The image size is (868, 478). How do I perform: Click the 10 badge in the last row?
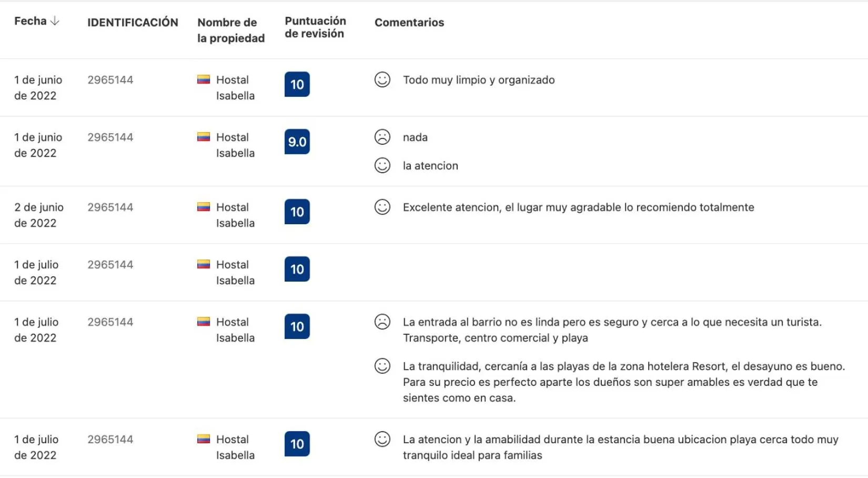tap(297, 444)
